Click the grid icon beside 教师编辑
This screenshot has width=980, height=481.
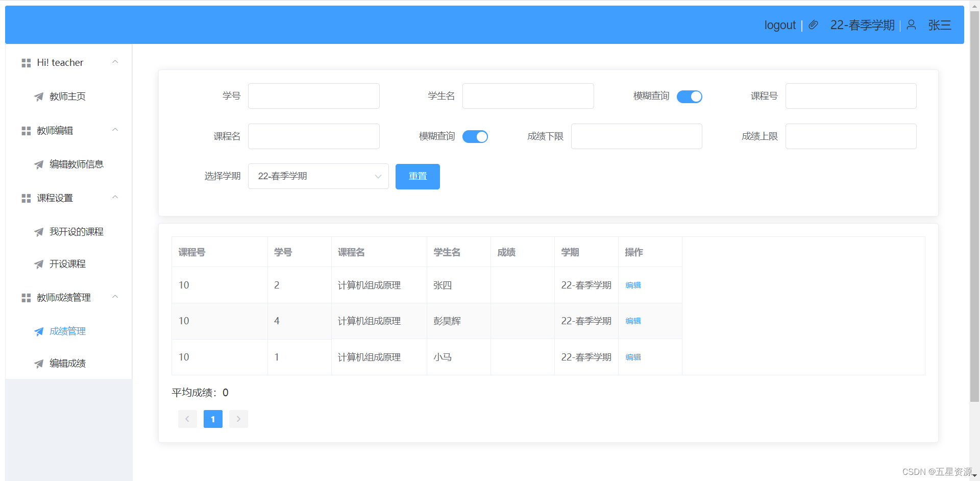26,131
